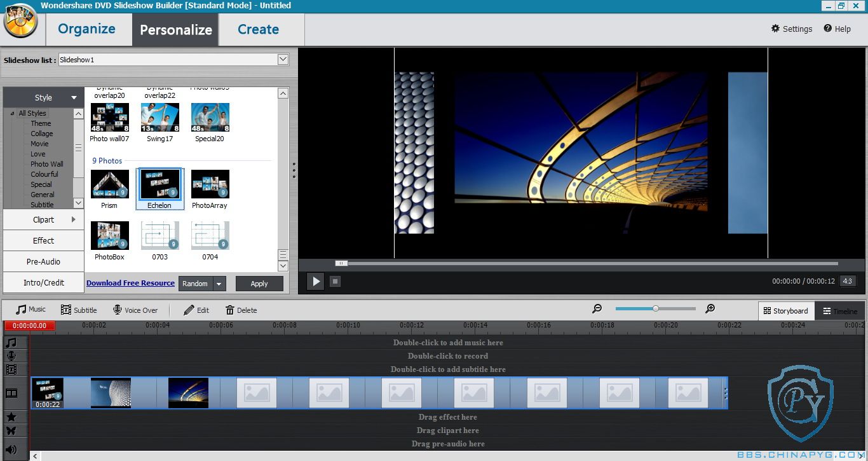Select the Photo Wall category
Image resolution: width=868 pixels, height=461 pixels.
[47, 164]
